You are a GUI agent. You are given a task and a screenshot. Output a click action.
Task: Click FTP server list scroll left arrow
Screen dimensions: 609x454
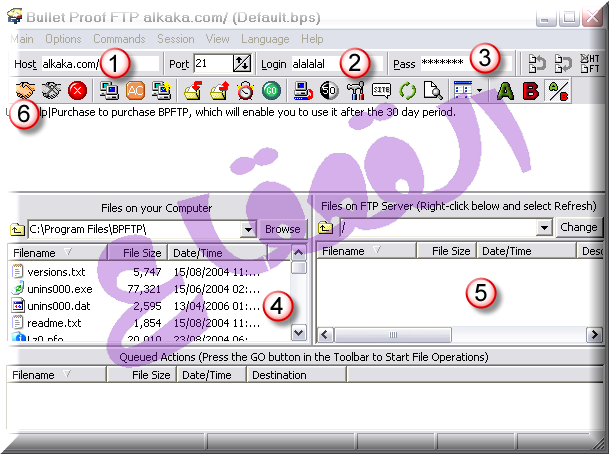(x=325, y=334)
